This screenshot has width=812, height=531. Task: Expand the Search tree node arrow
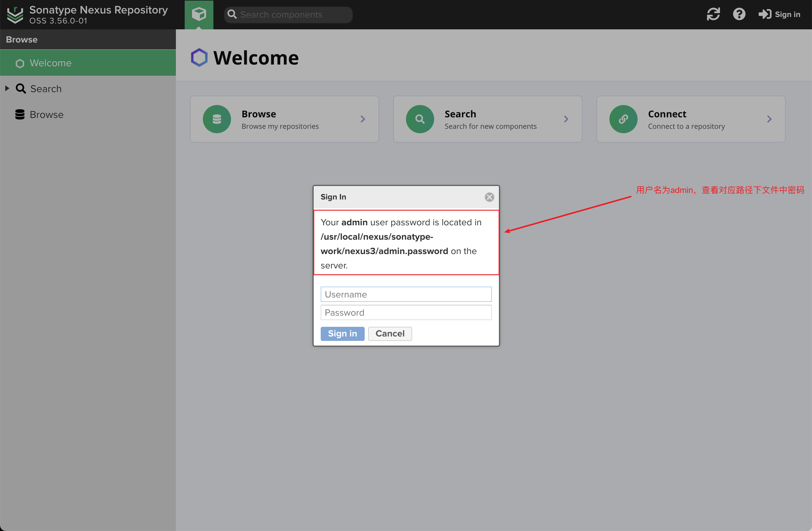click(7, 88)
